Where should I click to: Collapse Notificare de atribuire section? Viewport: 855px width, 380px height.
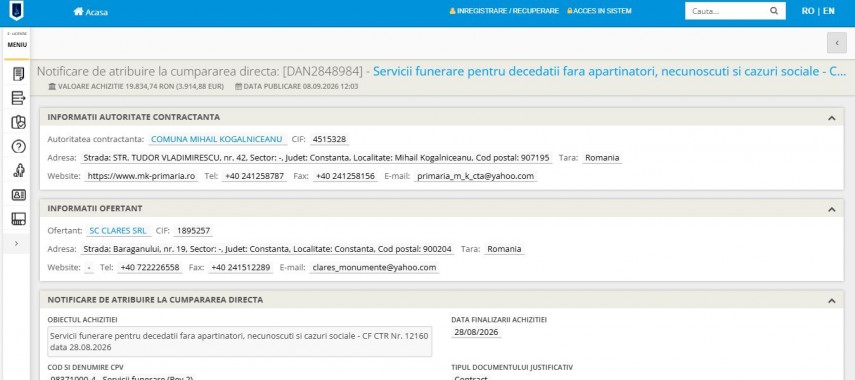[x=832, y=300]
